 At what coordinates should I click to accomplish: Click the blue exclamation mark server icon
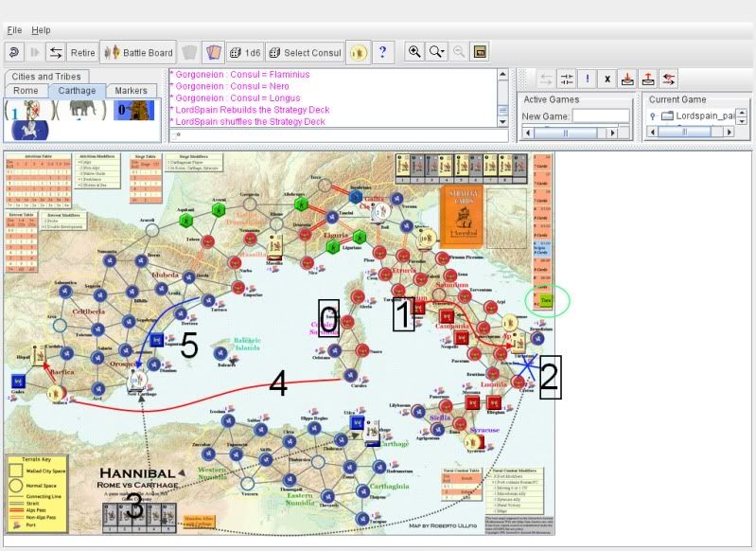[588, 79]
